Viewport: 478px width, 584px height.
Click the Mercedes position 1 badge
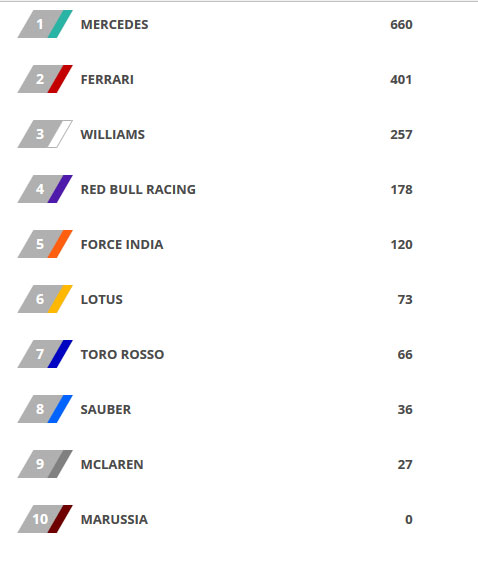(x=45, y=24)
